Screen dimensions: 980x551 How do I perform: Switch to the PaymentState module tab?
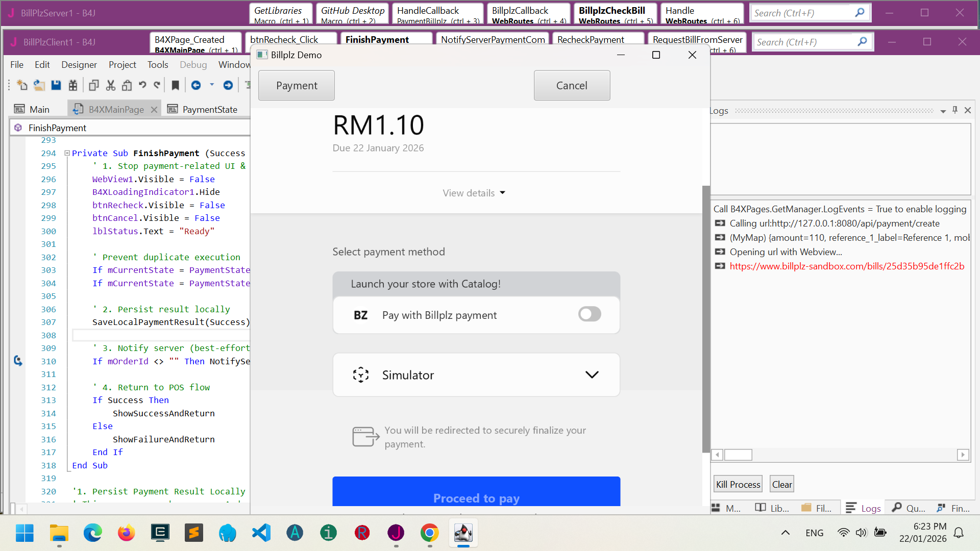point(203,109)
